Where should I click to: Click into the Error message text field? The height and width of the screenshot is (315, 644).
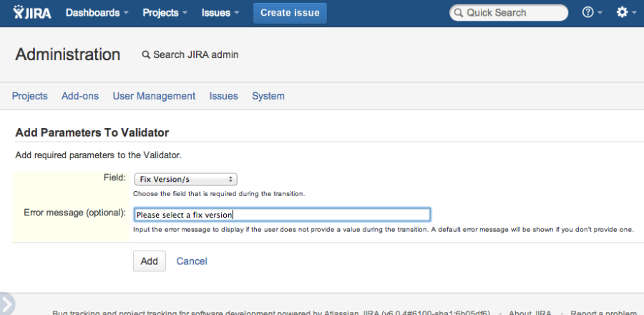coord(282,215)
